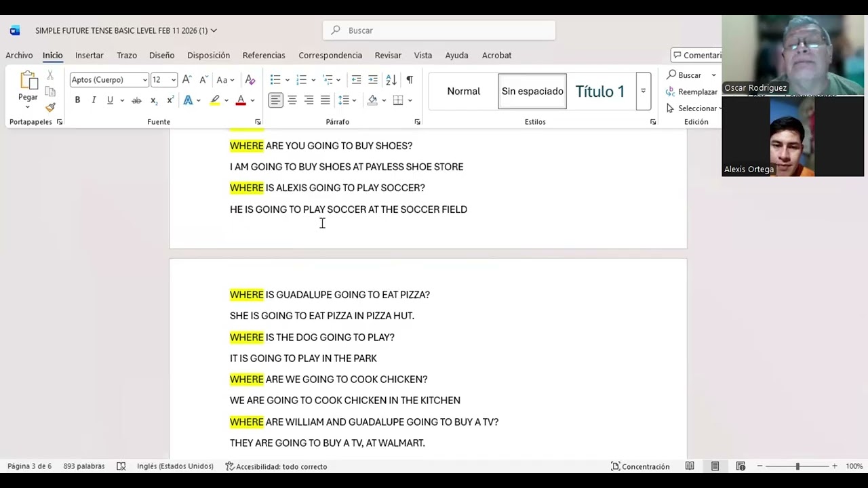Click the multilevel list icon
This screenshot has width=868, height=488.
point(328,80)
